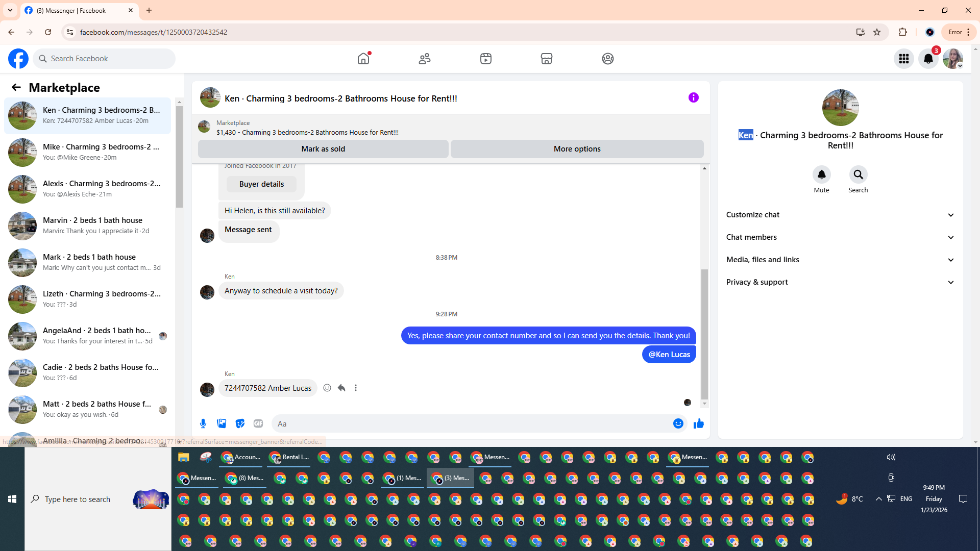Open emoji picker in message box

coord(678,423)
